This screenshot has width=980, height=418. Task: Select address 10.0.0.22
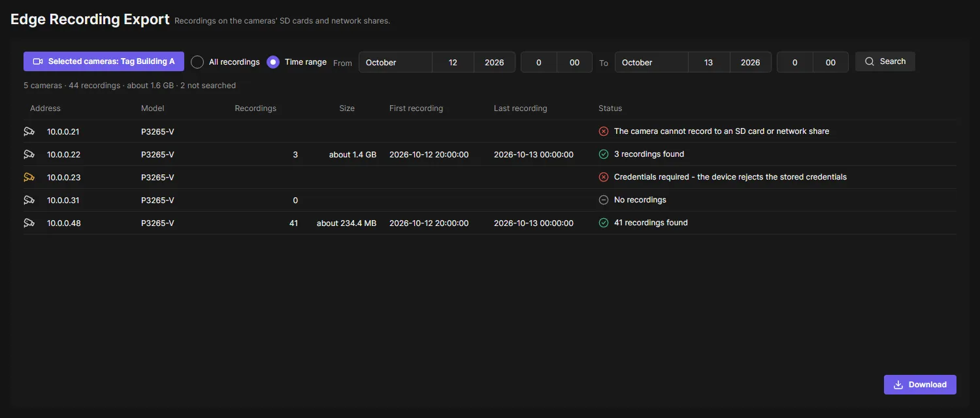coord(63,154)
